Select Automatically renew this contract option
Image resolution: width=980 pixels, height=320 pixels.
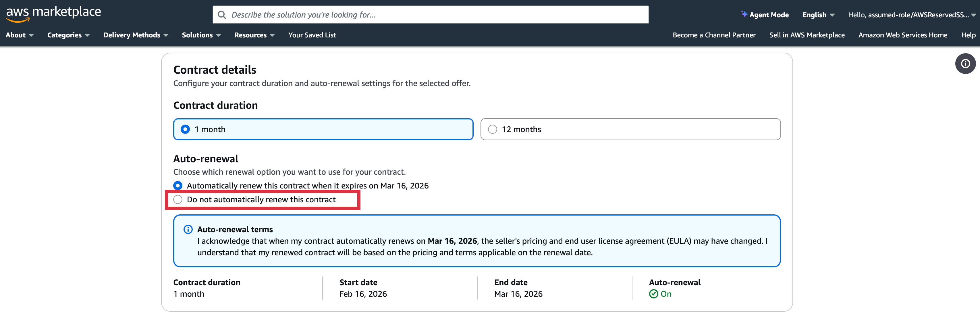[178, 186]
